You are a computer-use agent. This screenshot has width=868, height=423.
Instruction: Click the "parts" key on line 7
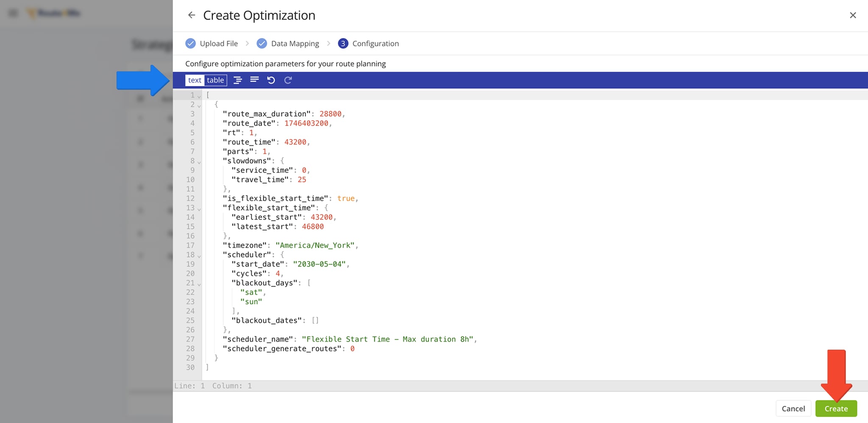click(x=238, y=151)
